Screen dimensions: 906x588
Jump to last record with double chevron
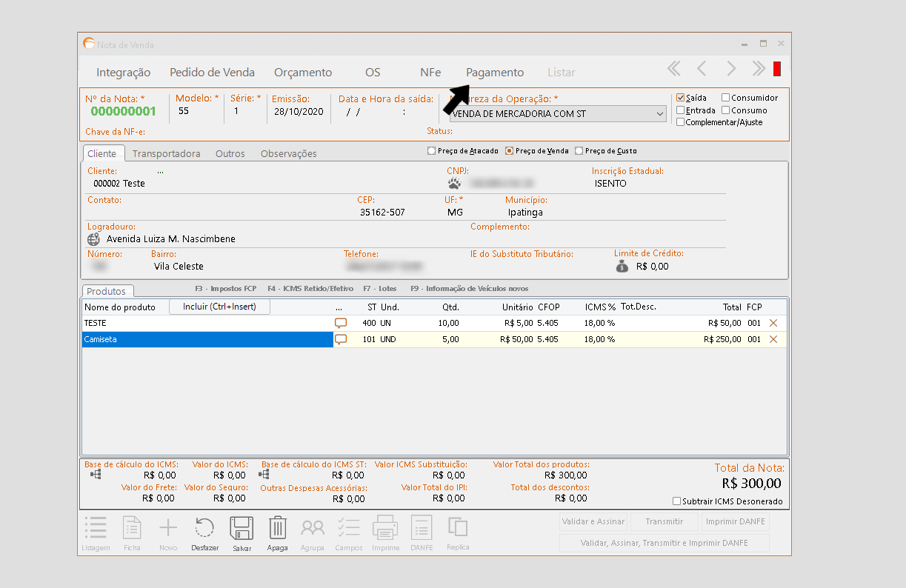click(x=759, y=70)
